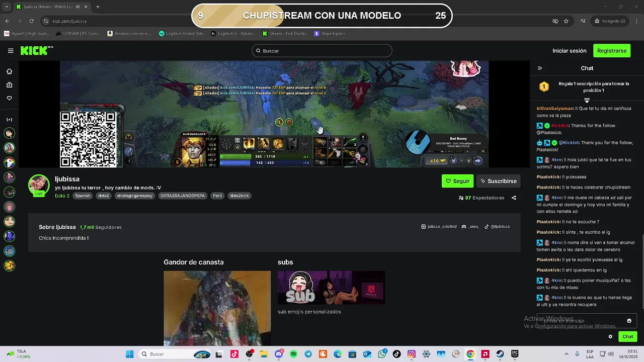Open Steam from the taskbar
Image resolution: width=644 pixels, height=362 pixels.
point(500,354)
